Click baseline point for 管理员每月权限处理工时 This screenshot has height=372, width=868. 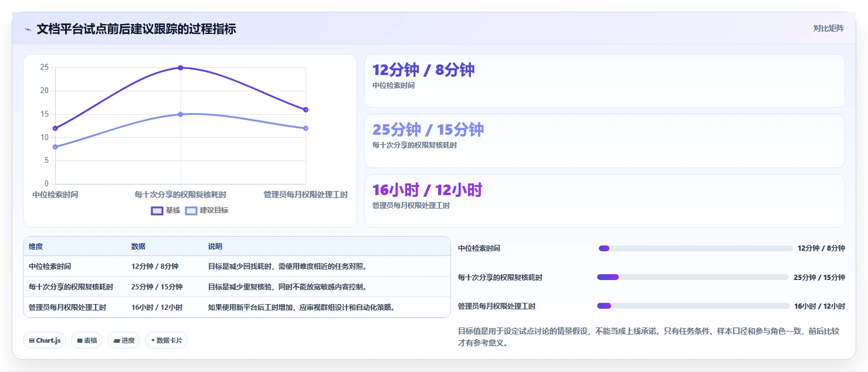[306, 110]
